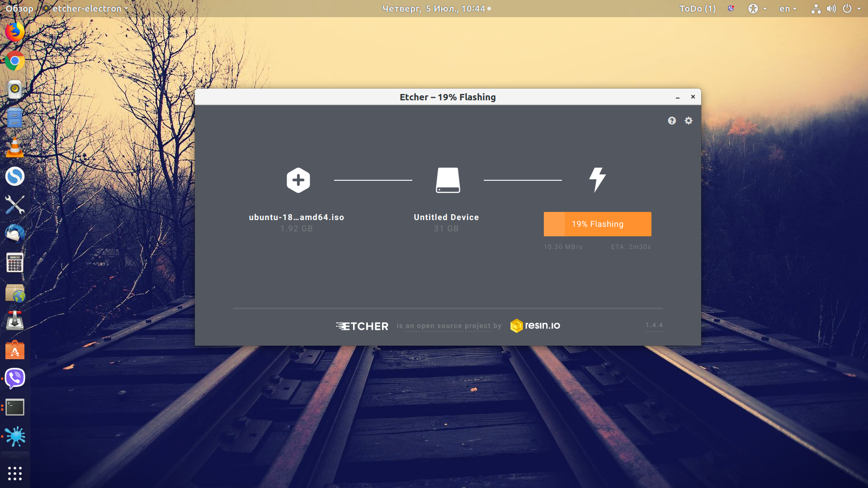The height and width of the screenshot is (488, 868).
Task: Open the blue splash icon in dock
Action: pyautogui.click(x=15, y=436)
